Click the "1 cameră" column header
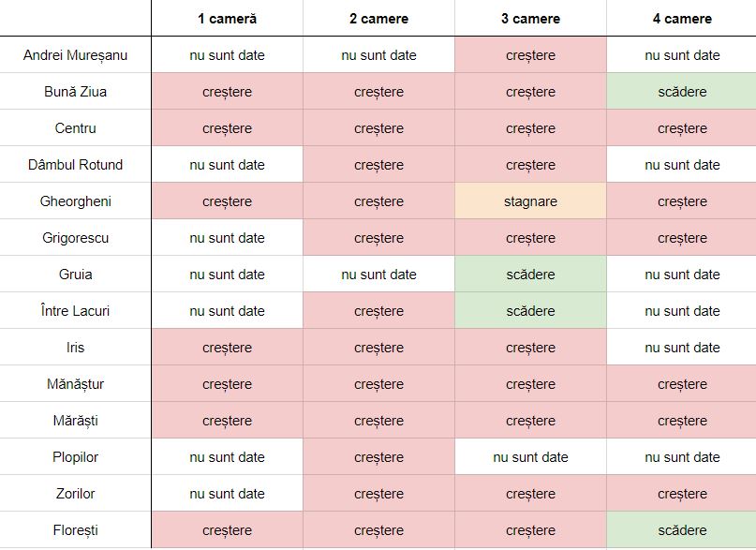Screen dimensions: 756x550 click(227, 19)
